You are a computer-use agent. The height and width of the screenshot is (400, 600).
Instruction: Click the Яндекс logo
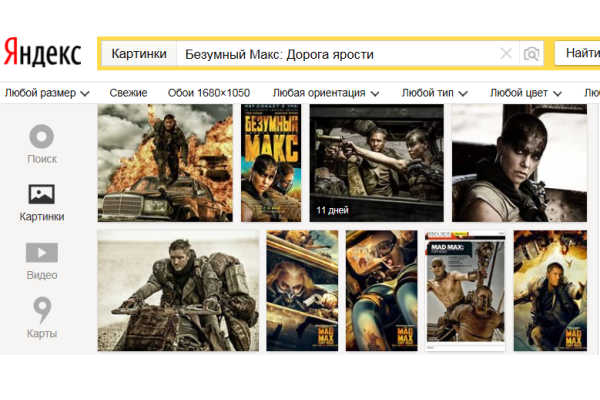pyautogui.click(x=42, y=53)
